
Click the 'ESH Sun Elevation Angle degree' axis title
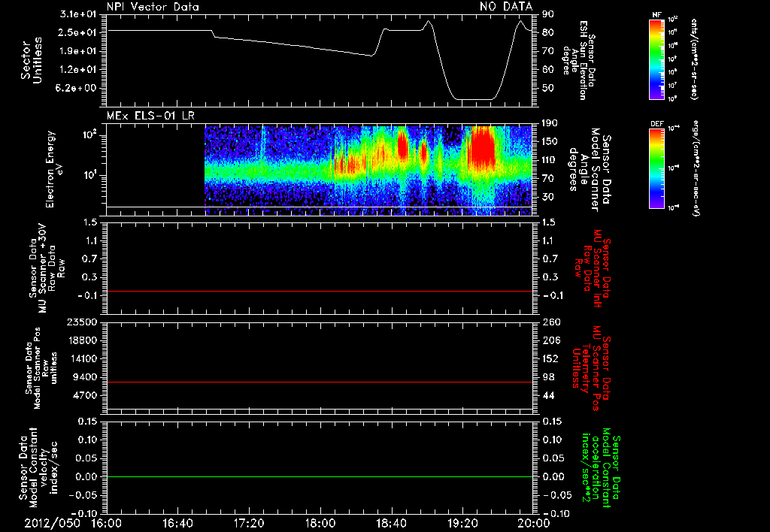(x=578, y=60)
